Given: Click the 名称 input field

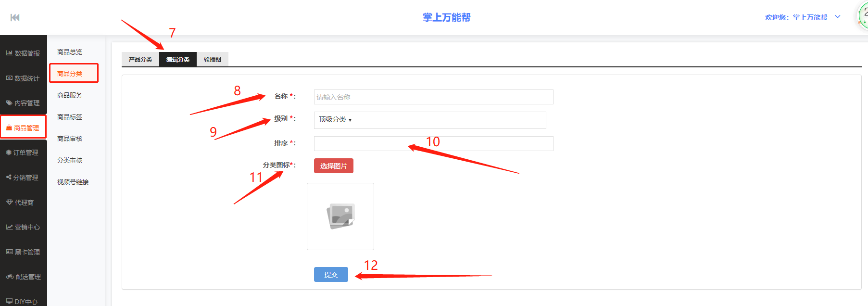Looking at the screenshot, I should 433,97.
